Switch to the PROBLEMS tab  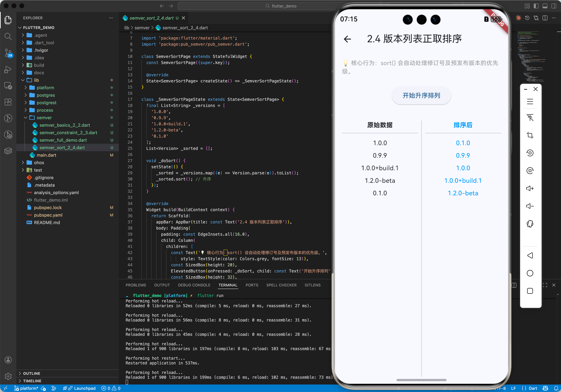click(x=136, y=285)
